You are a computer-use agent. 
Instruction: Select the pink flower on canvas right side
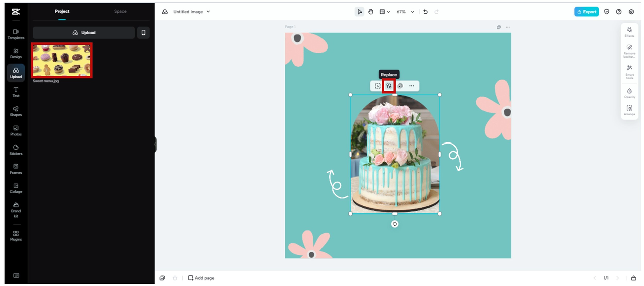[494, 110]
